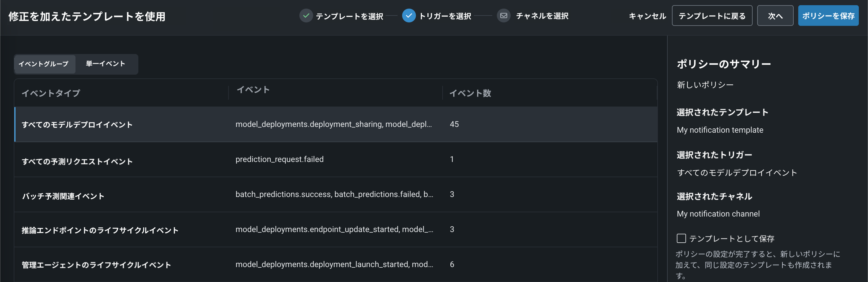Screen dimensions: 868x282
Task: Click the トリガーを選択 blue checkmark icon
Action: click(408, 16)
